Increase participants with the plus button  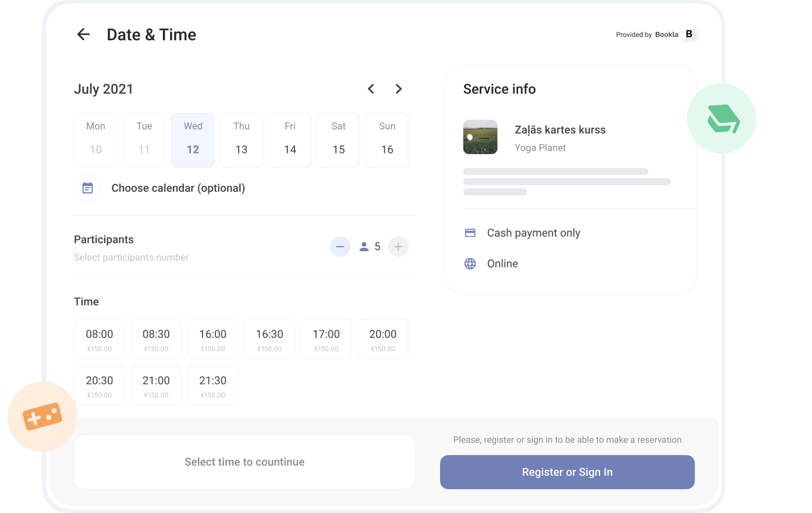398,247
